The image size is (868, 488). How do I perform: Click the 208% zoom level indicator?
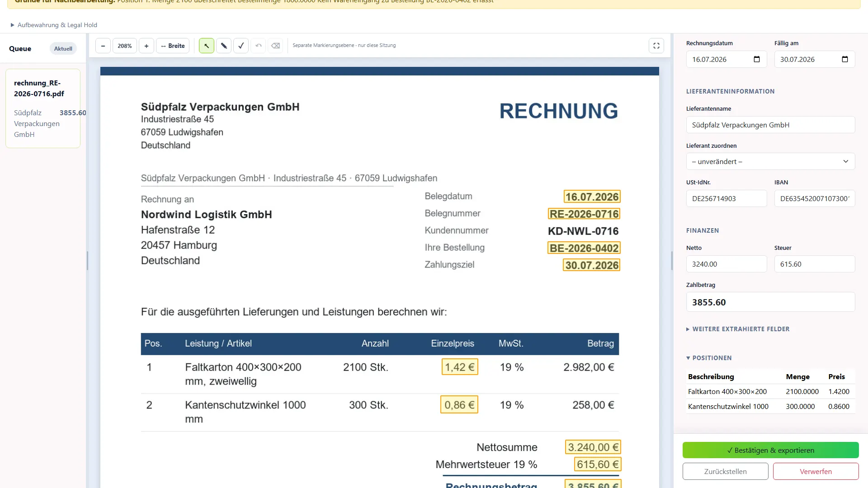click(125, 46)
